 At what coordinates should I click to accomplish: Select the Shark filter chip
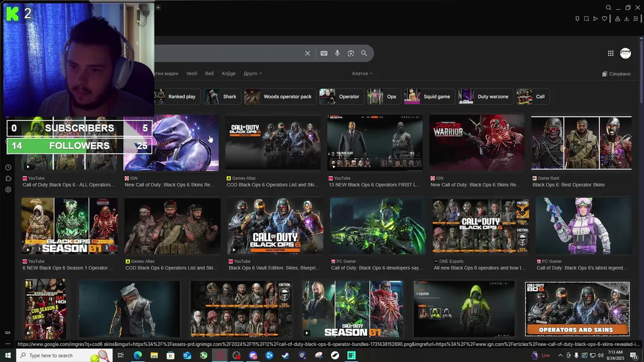click(222, 97)
